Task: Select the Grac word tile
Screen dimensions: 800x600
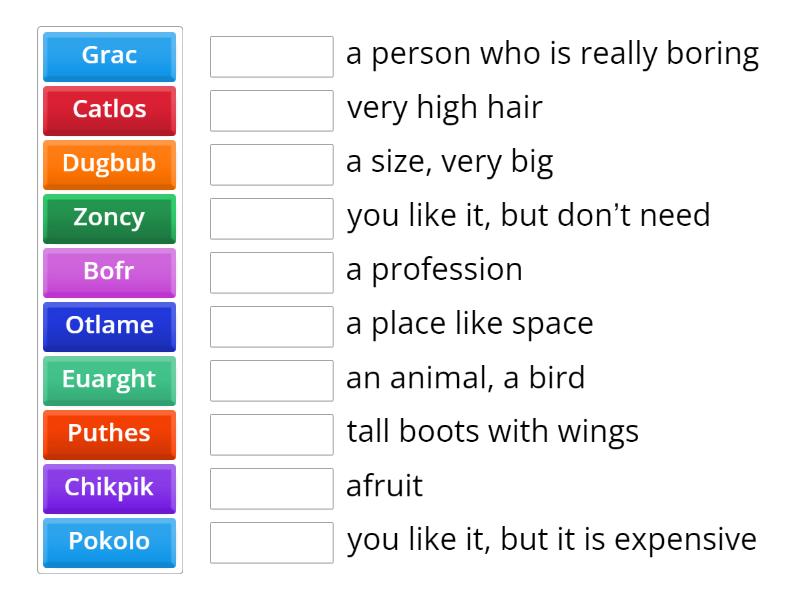Action: pos(108,56)
